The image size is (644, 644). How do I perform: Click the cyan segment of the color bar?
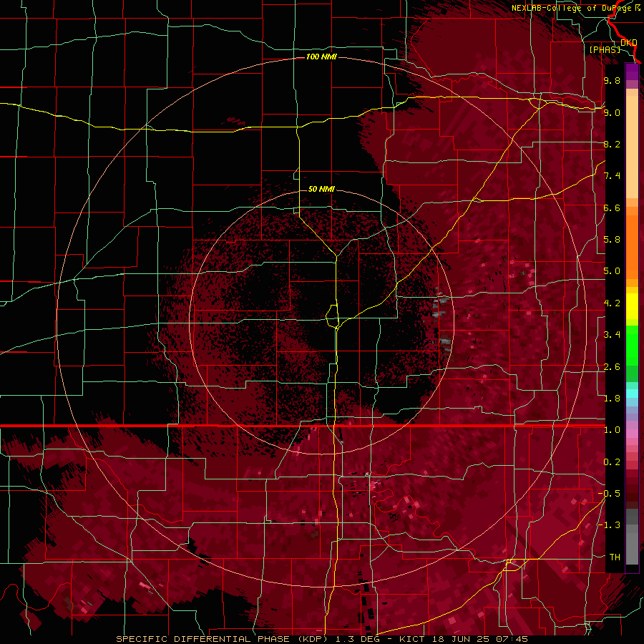(x=632, y=394)
